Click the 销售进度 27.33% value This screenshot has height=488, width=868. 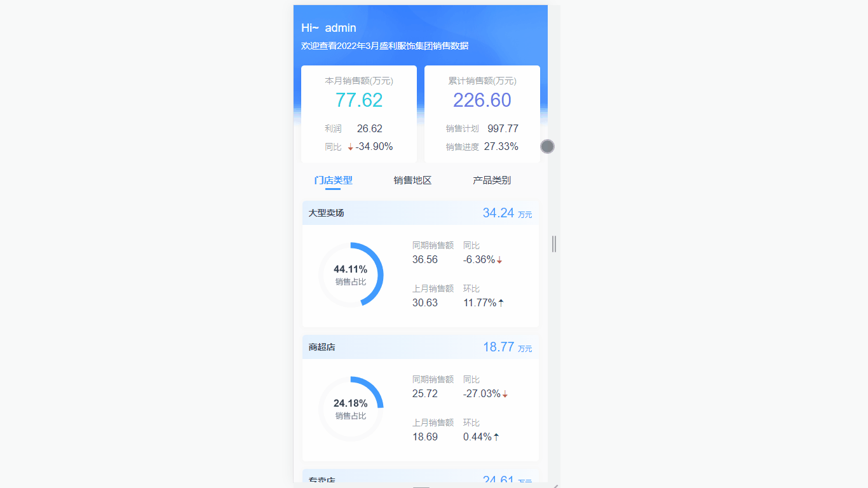[501, 146]
